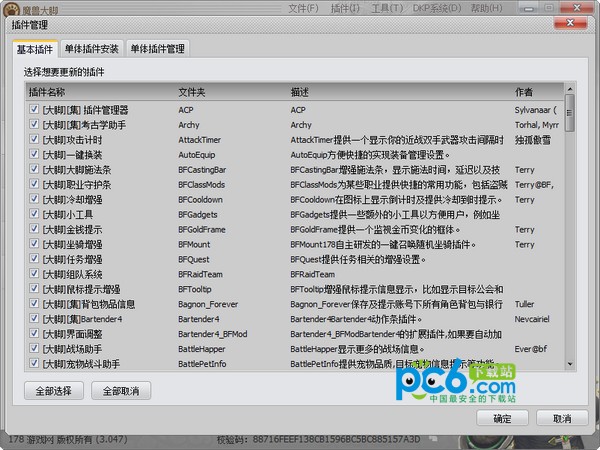The width and height of the screenshot is (600, 450).
Task: Toggle the 界面调整 Bartender4_BFMod checkbox
Action: click(34, 333)
